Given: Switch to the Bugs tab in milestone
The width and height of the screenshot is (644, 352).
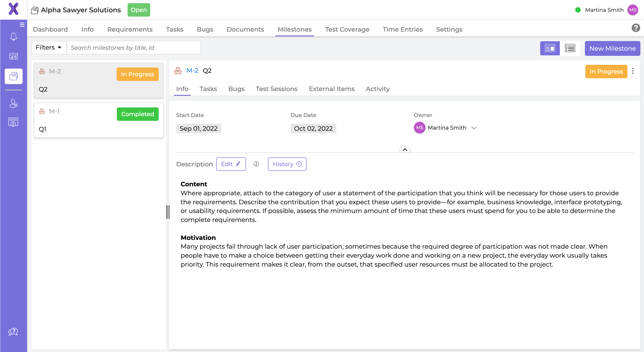Looking at the screenshot, I should [x=236, y=89].
